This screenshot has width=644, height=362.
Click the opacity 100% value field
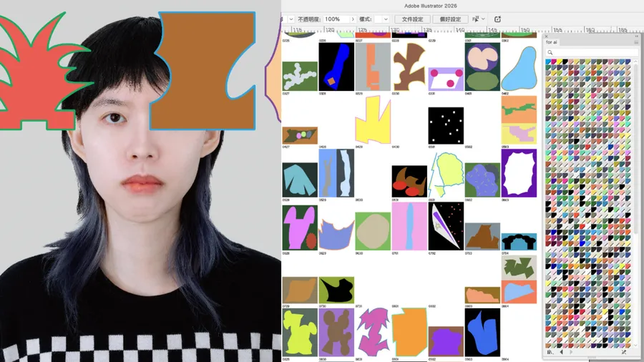336,19
